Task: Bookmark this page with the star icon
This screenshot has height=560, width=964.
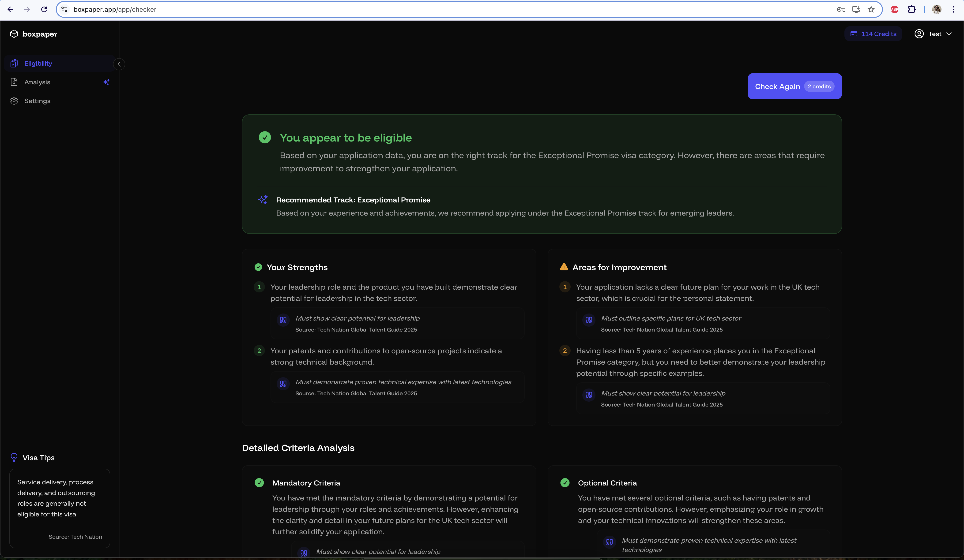Action: (871, 10)
